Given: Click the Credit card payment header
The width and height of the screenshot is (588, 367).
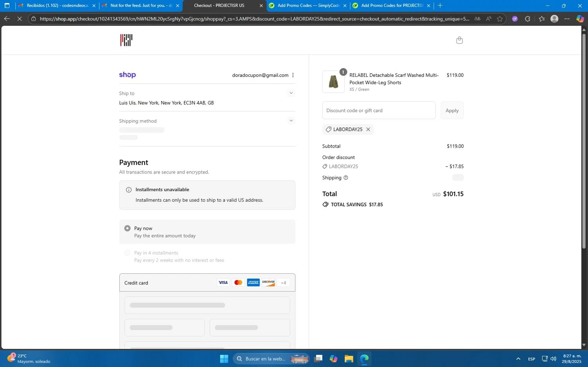Looking at the screenshot, I should (x=207, y=282).
